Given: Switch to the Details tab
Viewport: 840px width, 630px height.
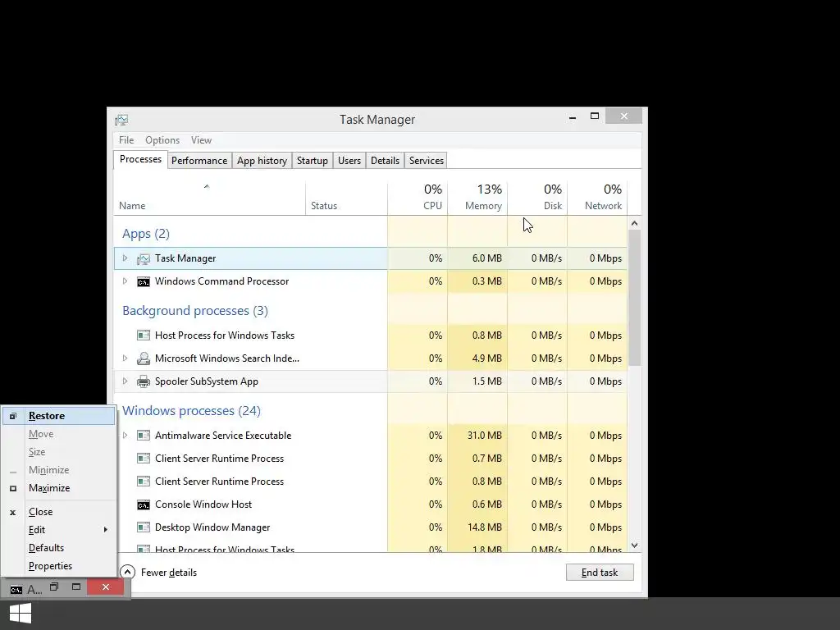Looking at the screenshot, I should [x=386, y=161].
